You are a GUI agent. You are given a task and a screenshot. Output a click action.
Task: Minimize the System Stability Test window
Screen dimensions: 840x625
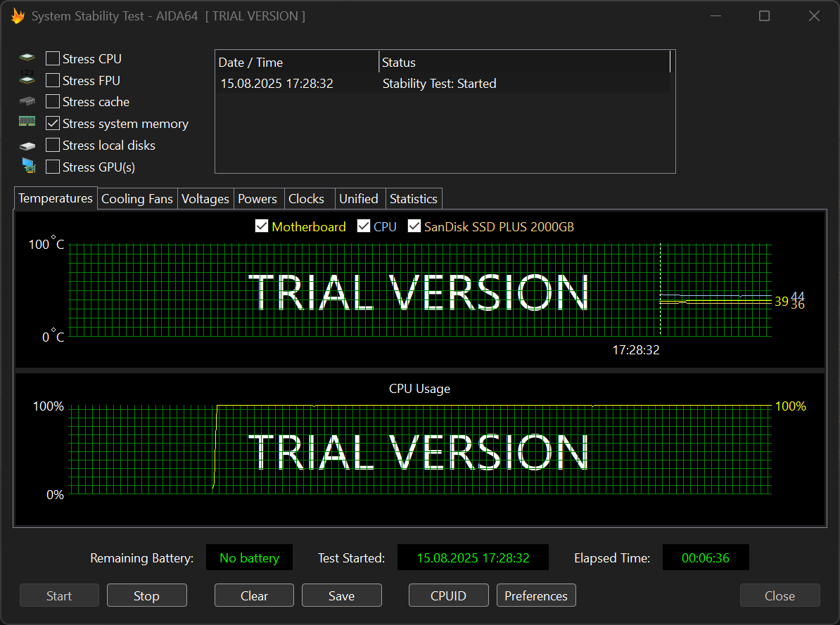click(715, 16)
